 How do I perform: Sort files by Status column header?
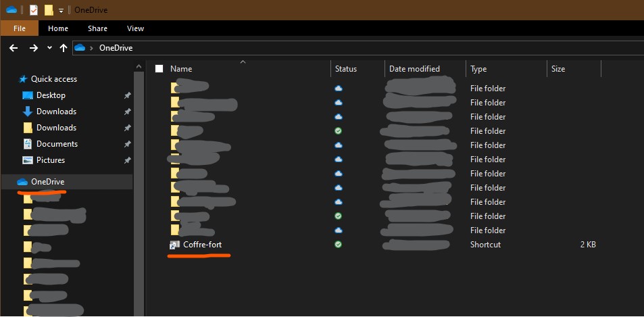(x=345, y=69)
